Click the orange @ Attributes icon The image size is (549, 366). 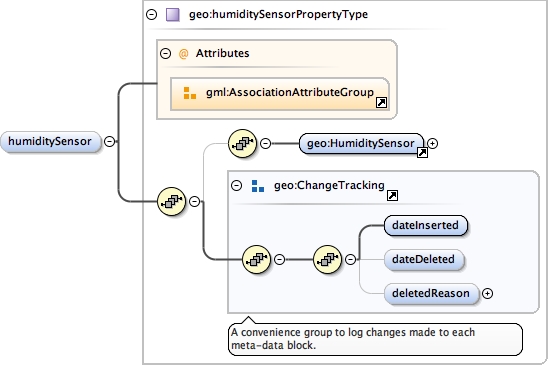[183, 54]
